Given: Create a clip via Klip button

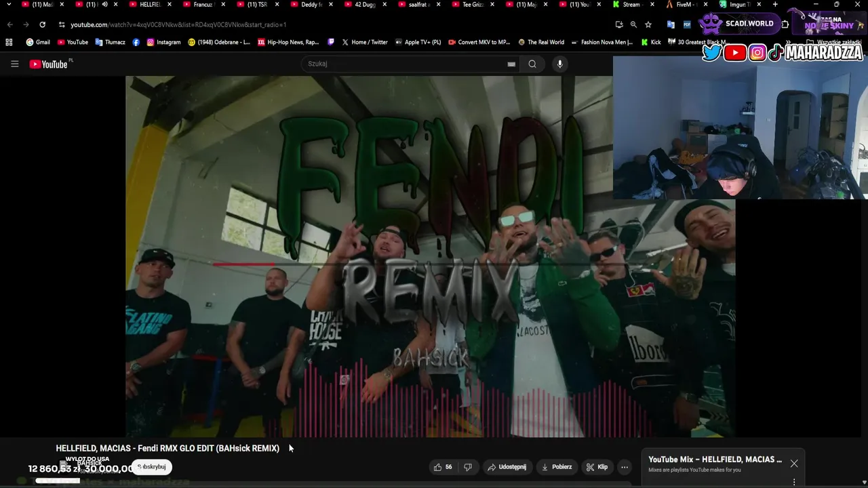Looking at the screenshot, I should pos(597,467).
